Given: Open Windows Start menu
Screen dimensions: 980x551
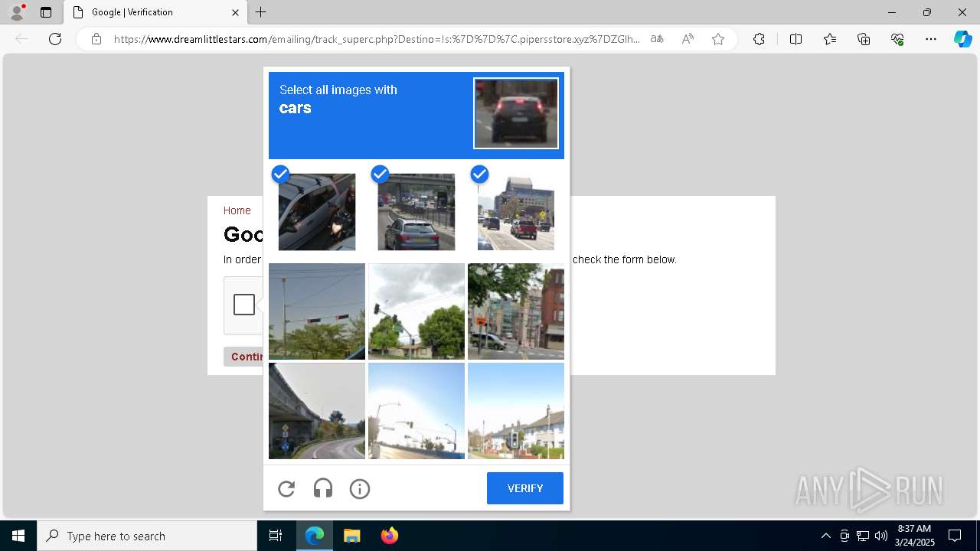Looking at the screenshot, I should pyautogui.click(x=18, y=536).
